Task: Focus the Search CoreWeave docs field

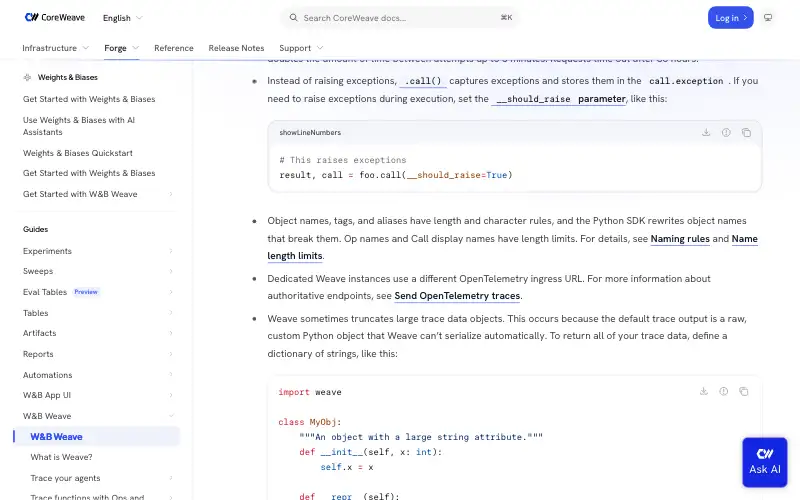Action: (400, 18)
